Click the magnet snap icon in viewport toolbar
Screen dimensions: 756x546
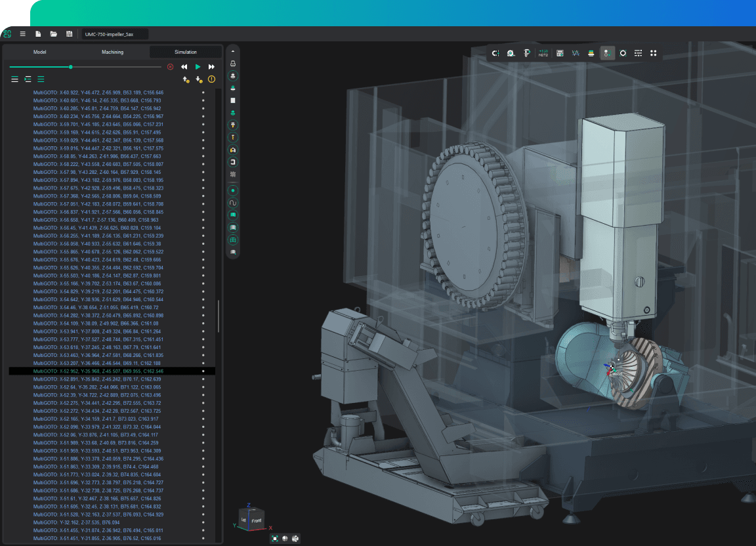(x=495, y=53)
